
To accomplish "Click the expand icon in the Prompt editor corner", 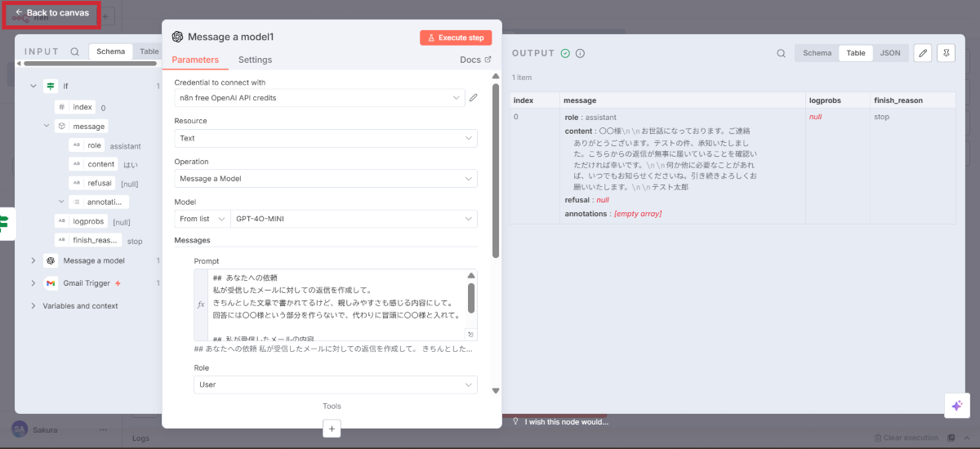I will coord(470,334).
